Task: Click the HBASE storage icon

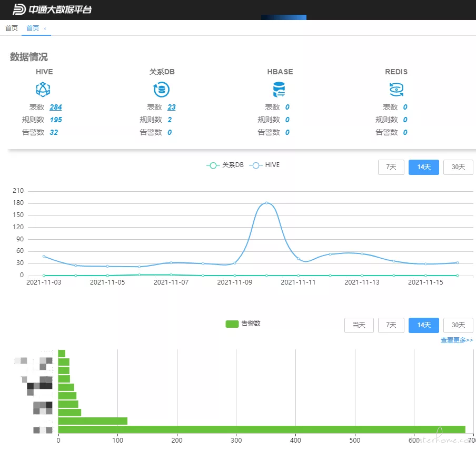Action: [x=279, y=90]
